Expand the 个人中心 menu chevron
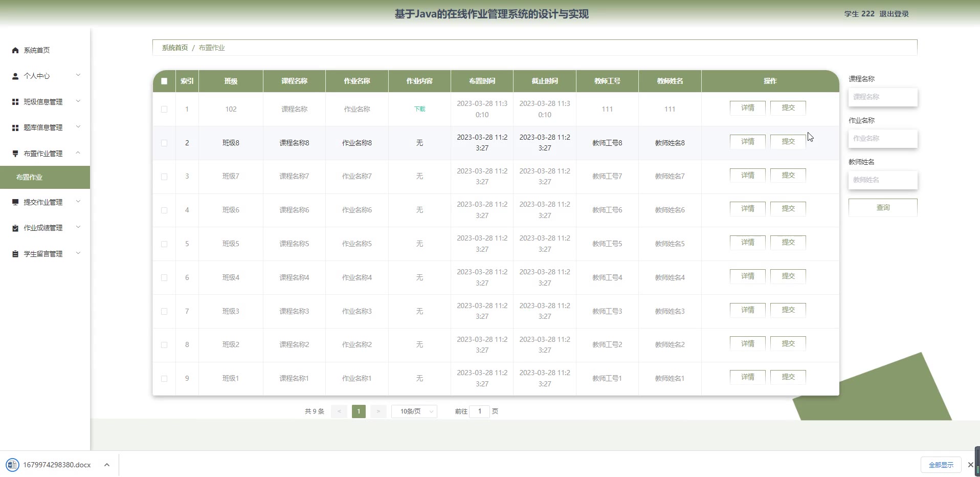 78,75
